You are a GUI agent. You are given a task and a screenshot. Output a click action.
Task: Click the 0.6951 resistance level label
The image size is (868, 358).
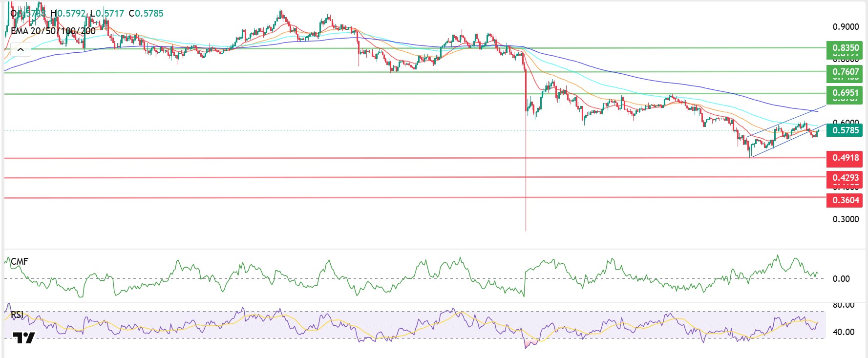pos(845,93)
